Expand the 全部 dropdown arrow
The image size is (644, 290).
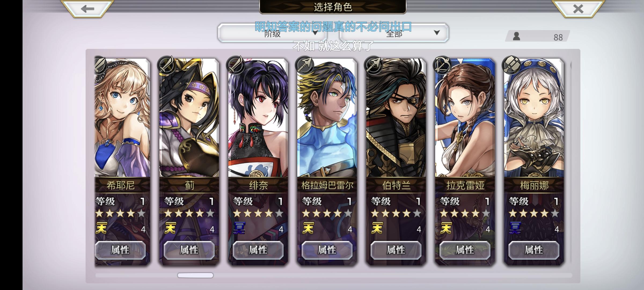pyautogui.click(x=437, y=33)
